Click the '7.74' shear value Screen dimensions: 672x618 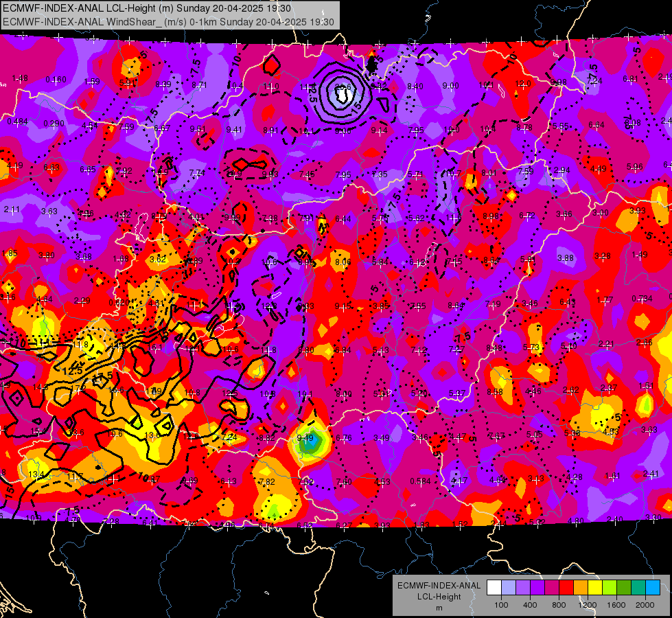click(x=197, y=173)
